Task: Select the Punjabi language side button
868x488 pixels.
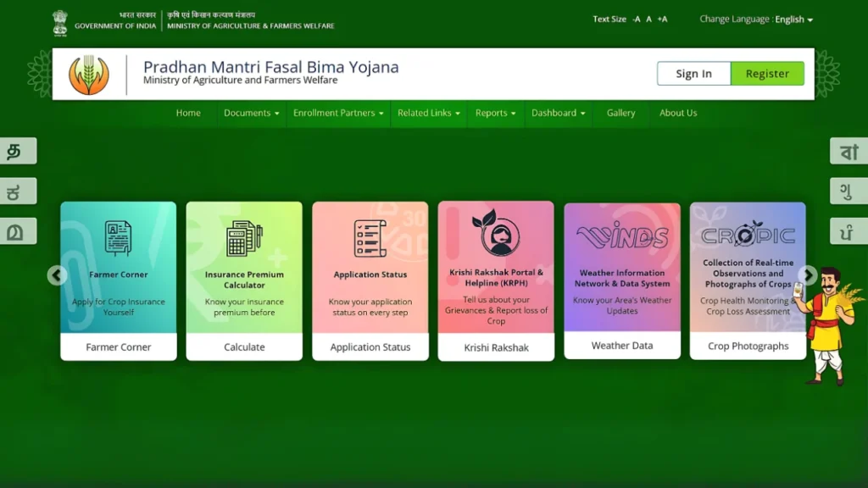Action: point(849,231)
